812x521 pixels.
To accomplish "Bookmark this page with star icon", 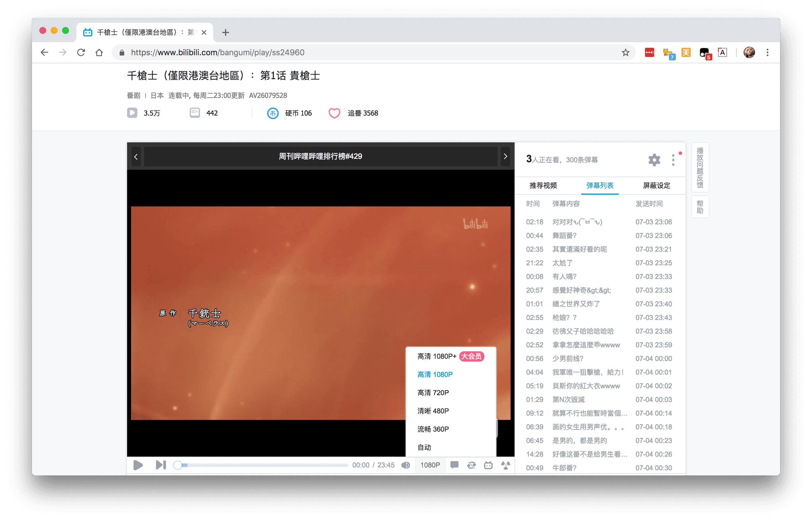I will pos(625,52).
